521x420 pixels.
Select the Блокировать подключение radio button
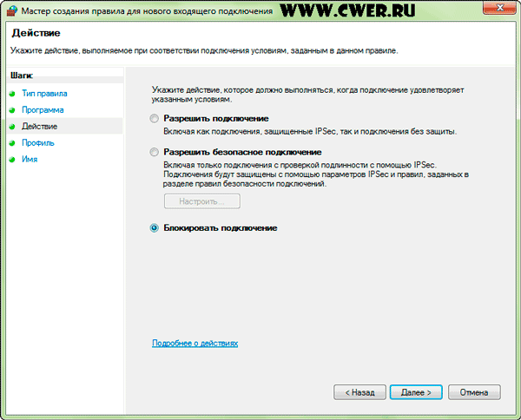(x=155, y=227)
